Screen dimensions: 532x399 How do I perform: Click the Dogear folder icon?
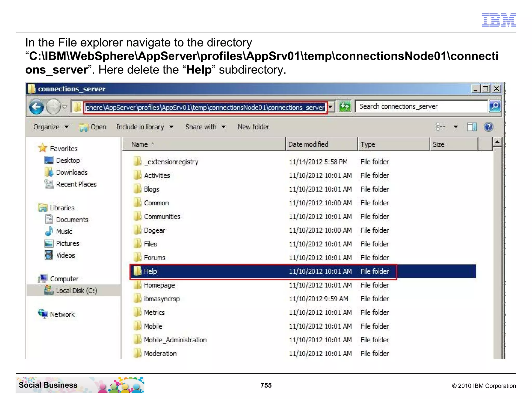click(x=137, y=230)
